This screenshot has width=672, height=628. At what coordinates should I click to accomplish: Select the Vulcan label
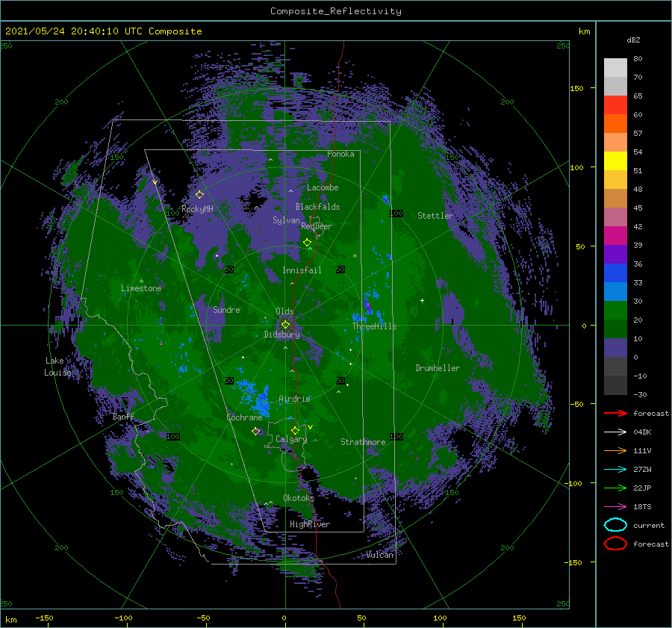pos(380,555)
